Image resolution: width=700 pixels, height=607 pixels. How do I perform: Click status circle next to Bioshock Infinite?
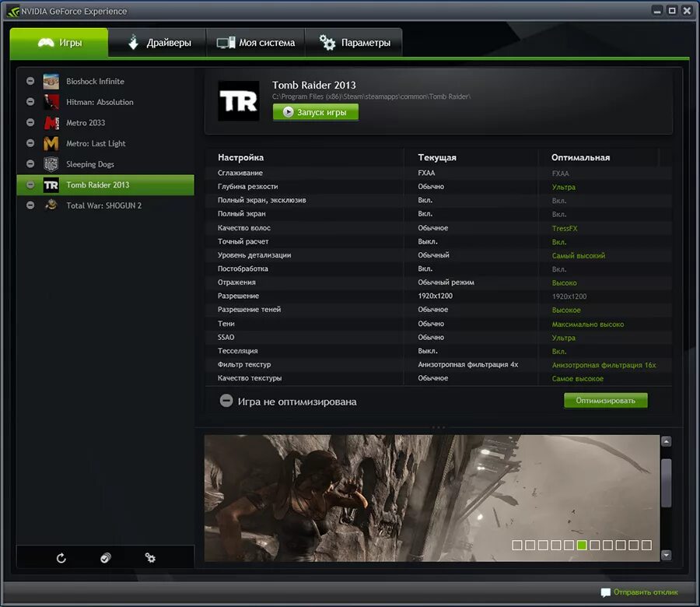30,81
